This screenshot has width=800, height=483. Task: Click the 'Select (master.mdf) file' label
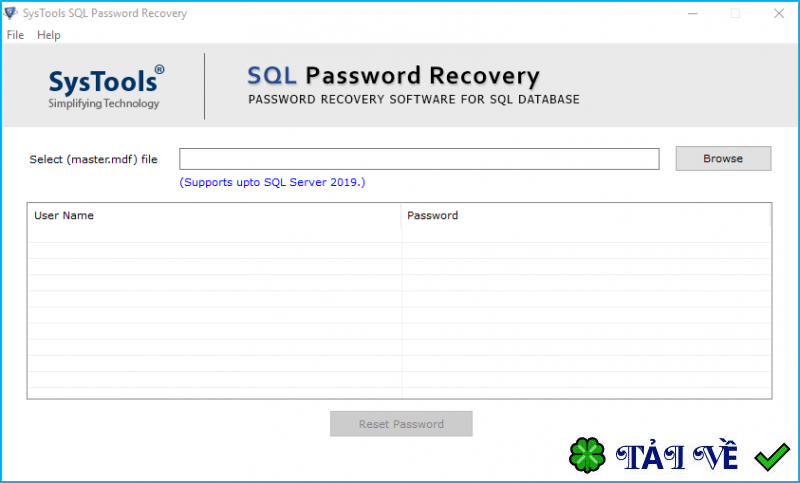pyautogui.click(x=93, y=159)
